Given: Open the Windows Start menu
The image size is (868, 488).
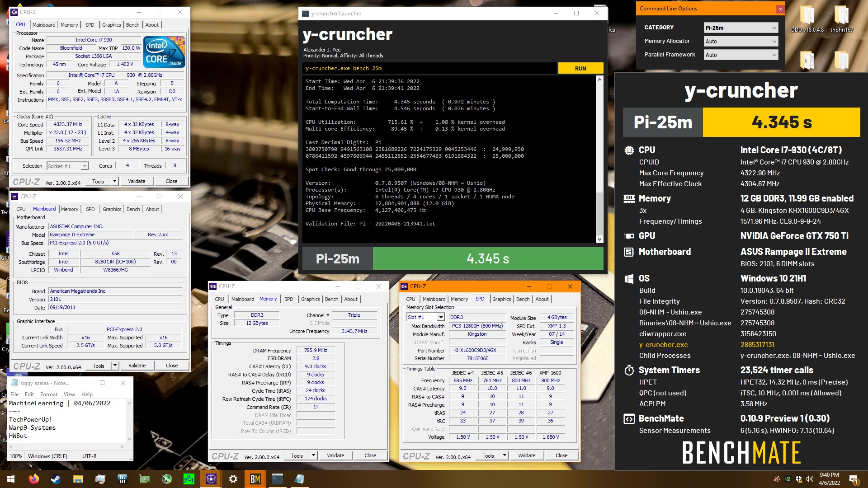Looking at the screenshot, I should [x=11, y=479].
